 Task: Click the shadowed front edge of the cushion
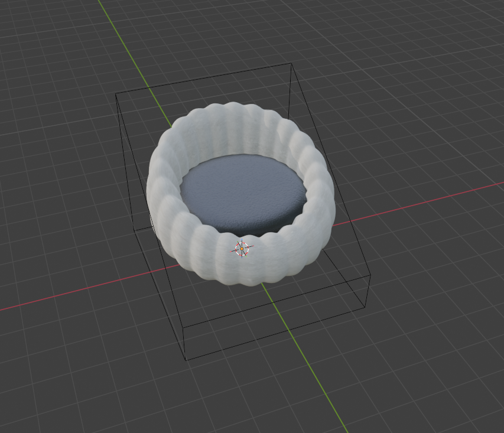click(x=254, y=229)
